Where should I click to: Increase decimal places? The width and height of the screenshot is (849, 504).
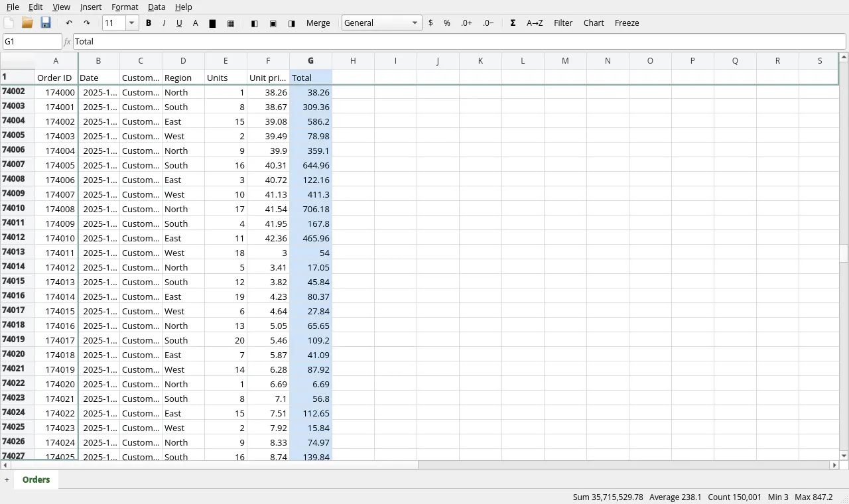point(466,23)
